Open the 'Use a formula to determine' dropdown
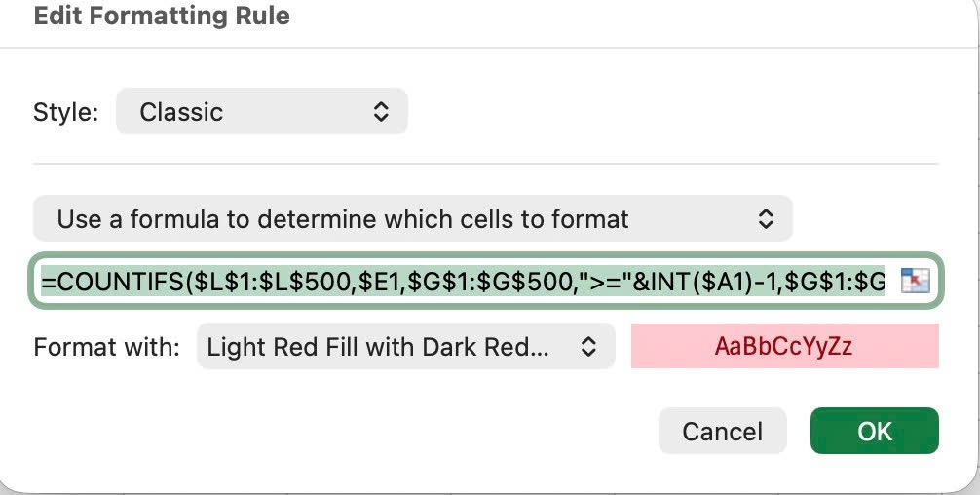Viewport: 980px width, 495px height. pyautogui.click(x=412, y=218)
